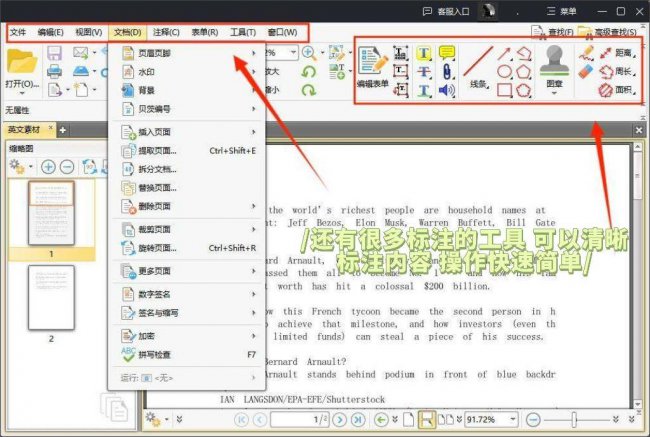This screenshot has width=650, height=437.
Task: Select page 2 thumbnail
Action: pos(51,297)
